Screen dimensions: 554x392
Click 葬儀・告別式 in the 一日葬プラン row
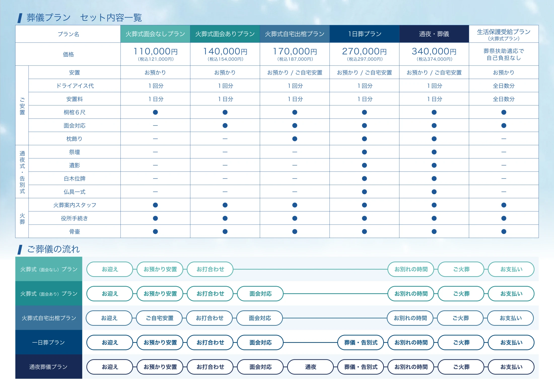point(361,342)
